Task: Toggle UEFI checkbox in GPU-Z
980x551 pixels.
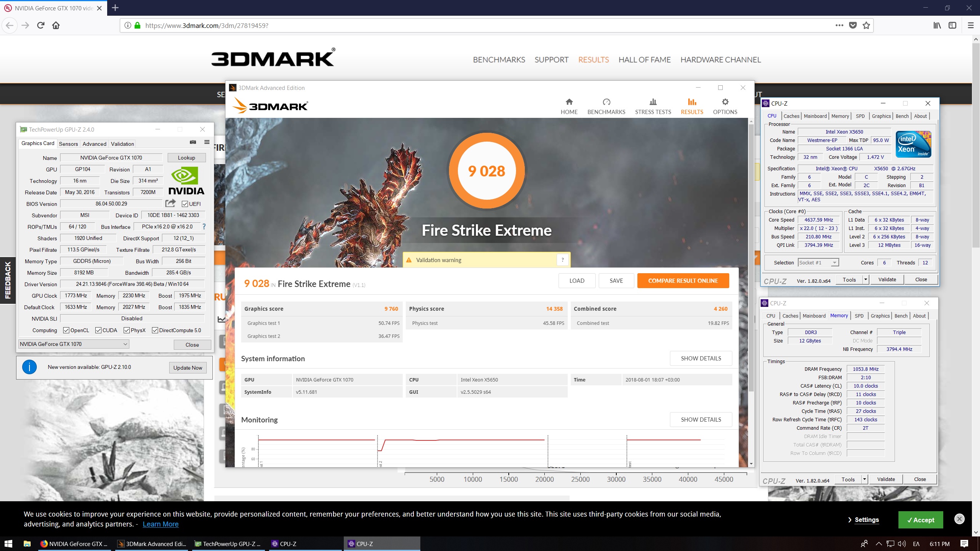Action: (x=185, y=204)
